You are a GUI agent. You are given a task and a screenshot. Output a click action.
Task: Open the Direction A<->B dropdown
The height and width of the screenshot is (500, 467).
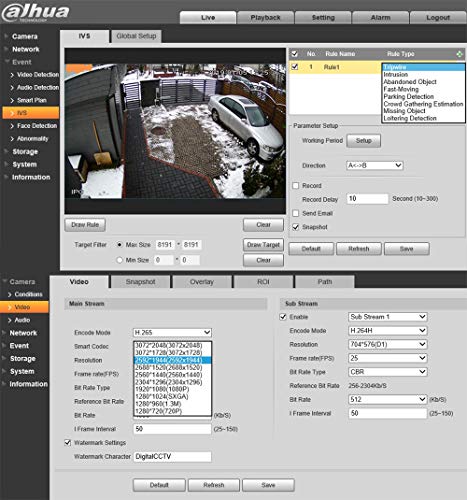click(x=375, y=165)
